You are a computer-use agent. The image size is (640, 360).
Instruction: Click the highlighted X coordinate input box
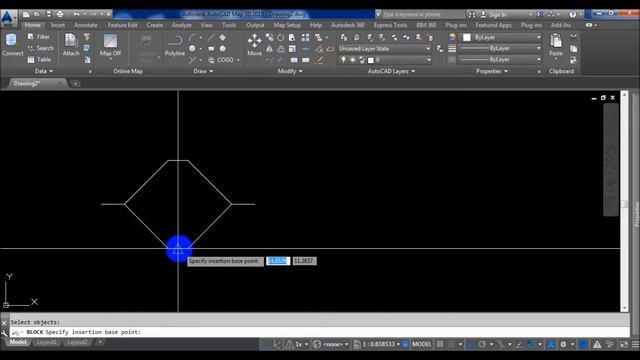[278, 261]
